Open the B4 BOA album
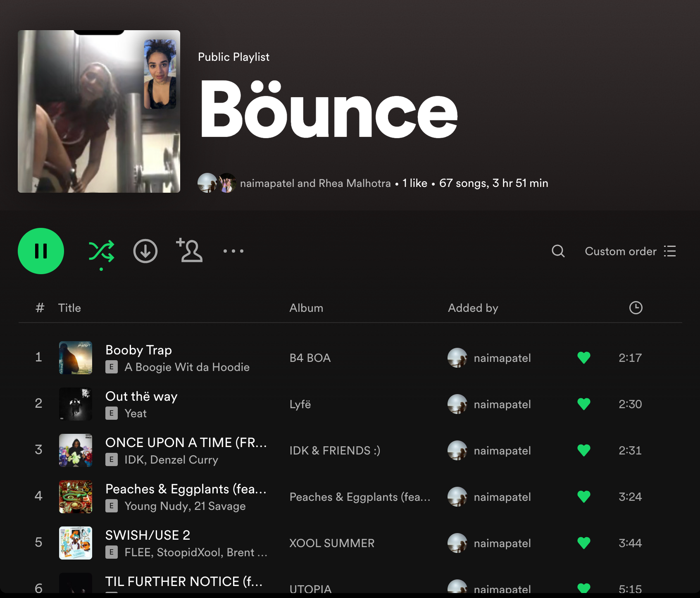Image resolution: width=700 pixels, height=598 pixels. [x=310, y=358]
